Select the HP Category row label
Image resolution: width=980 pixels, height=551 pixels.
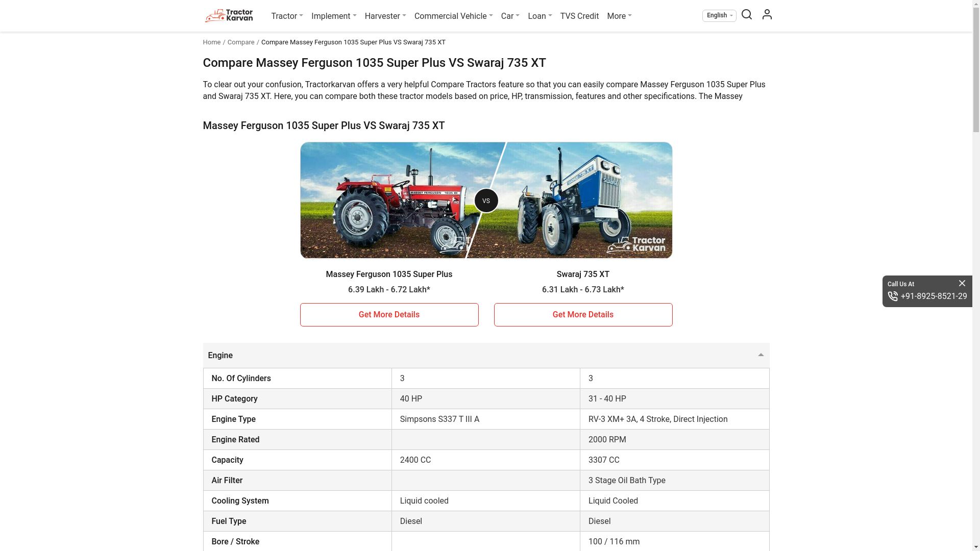[234, 399]
